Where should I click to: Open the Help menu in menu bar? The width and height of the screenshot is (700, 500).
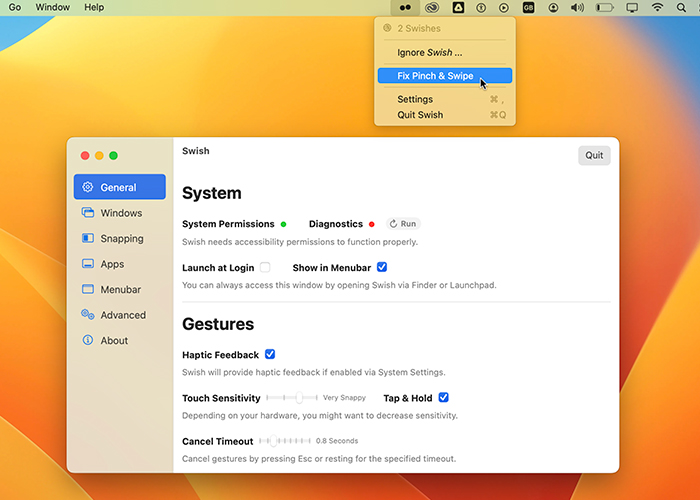[x=94, y=8]
